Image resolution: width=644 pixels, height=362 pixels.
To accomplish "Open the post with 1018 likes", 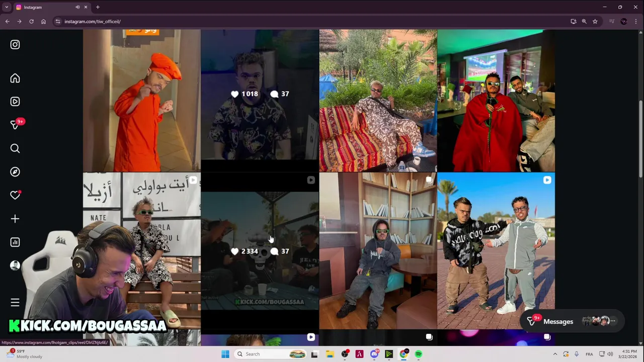I will pos(260,101).
